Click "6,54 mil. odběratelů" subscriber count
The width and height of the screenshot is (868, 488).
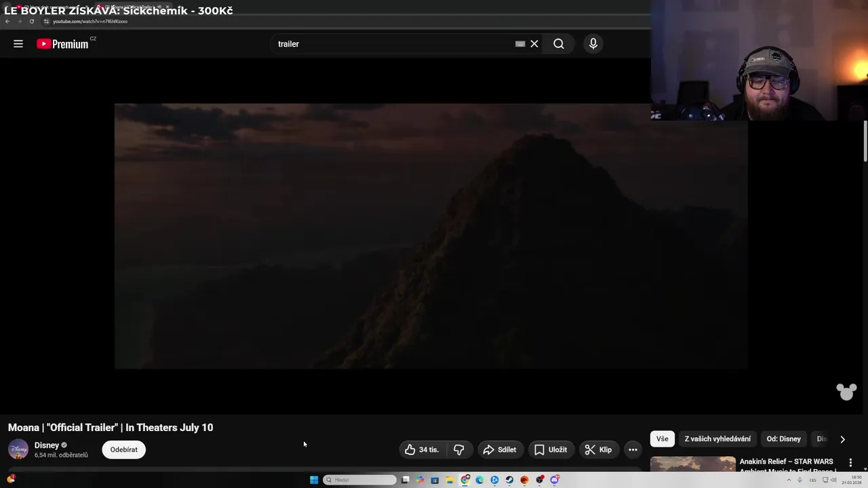click(x=61, y=455)
